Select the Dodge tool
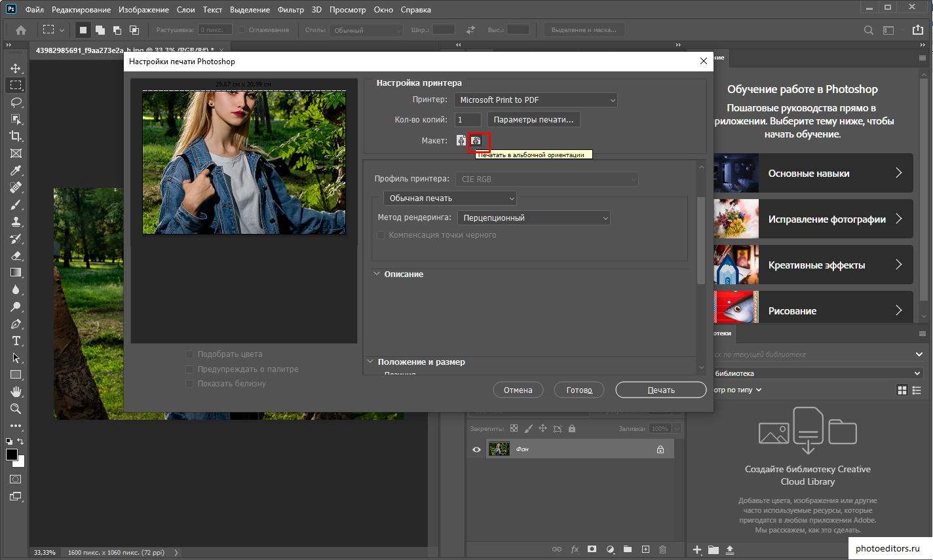Viewport: 933px width, 560px height. (16, 307)
